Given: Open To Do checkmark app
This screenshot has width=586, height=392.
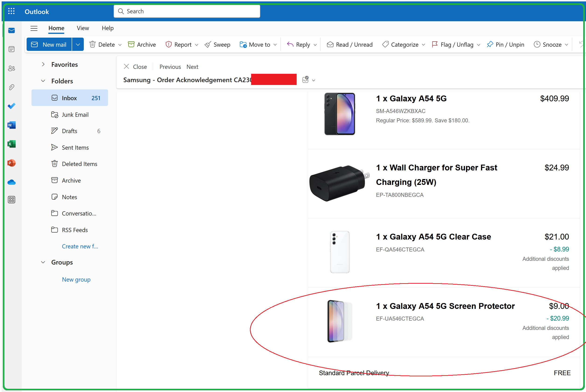Looking at the screenshot, I should tap(11, 106).
